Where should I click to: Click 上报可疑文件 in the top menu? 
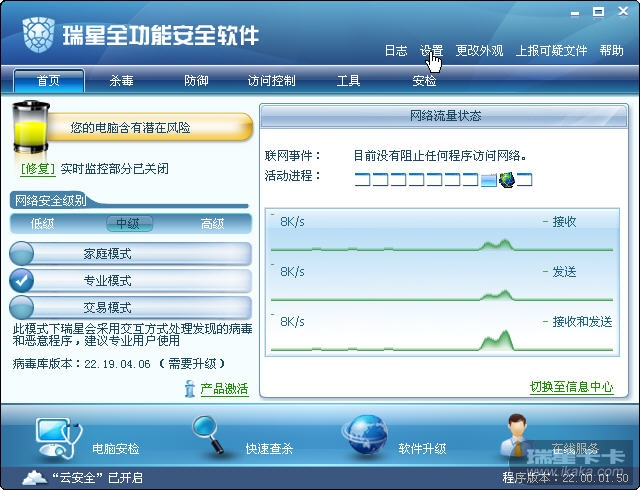pos(551,51)
